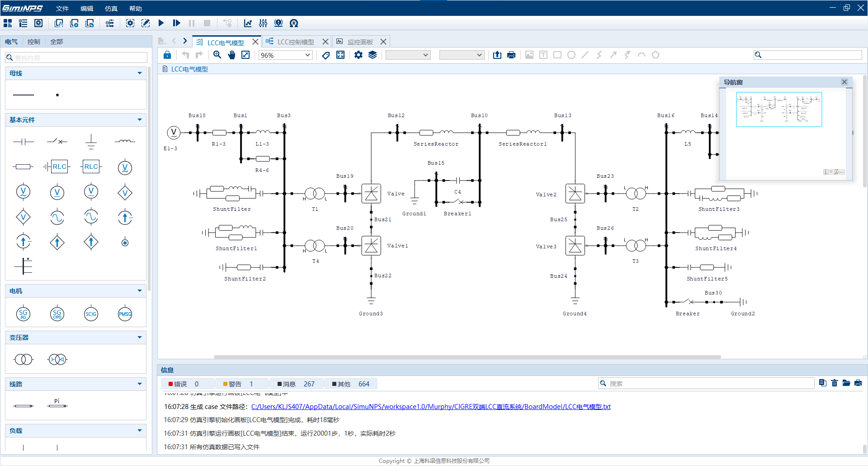
Task: Open the 帮助 menu
Action: 136,9
